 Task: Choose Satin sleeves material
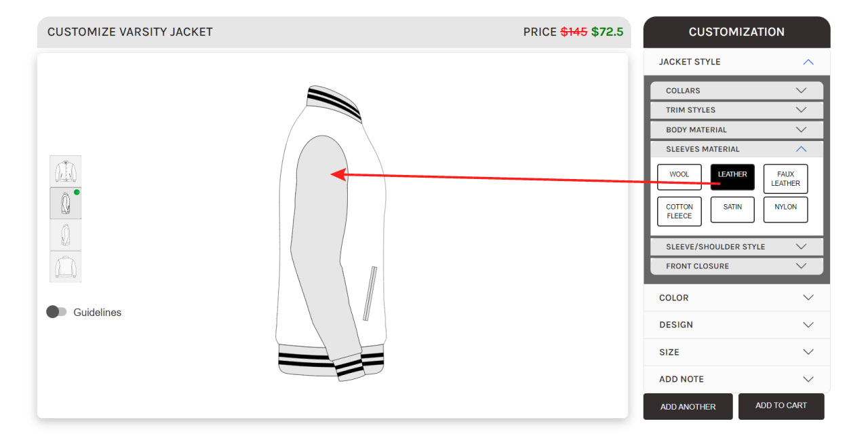732,210
